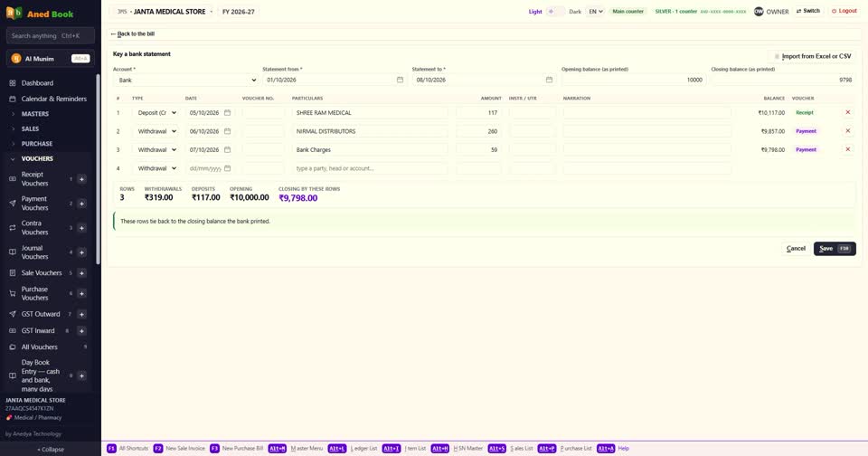The width and height of the screenshot is (868, 456).
Task: Open Receipt Vouchers in sidebar
Action: click(x=35, y=179)
